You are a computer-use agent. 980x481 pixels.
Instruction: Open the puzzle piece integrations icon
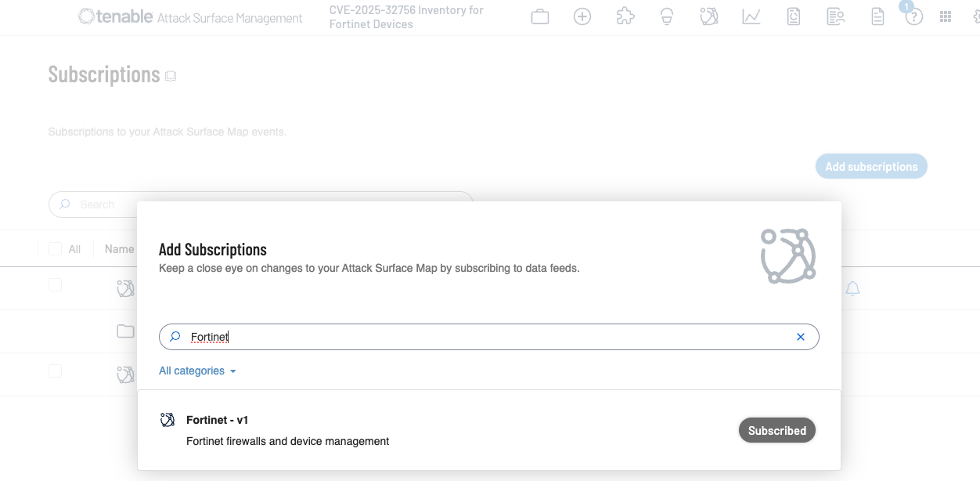tap(625, 16)
